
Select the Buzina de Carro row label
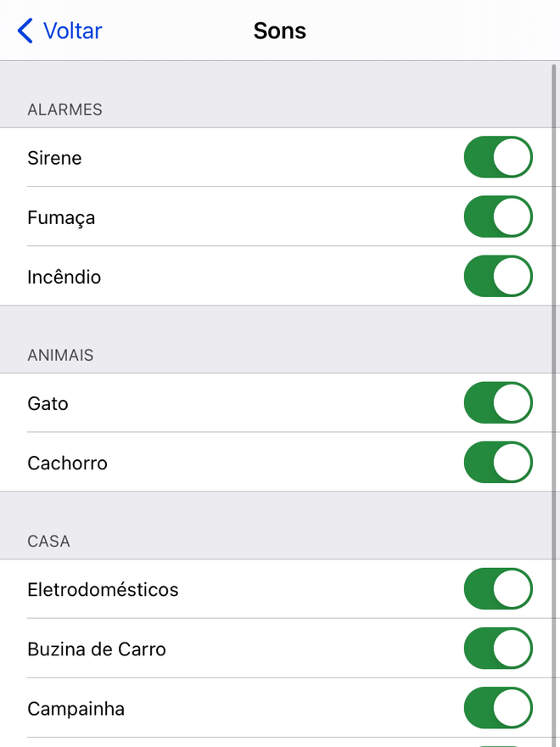pos(97,649)
